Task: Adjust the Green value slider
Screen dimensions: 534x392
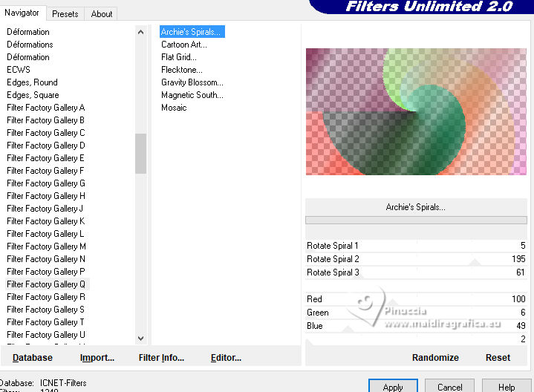Action: 416,312
